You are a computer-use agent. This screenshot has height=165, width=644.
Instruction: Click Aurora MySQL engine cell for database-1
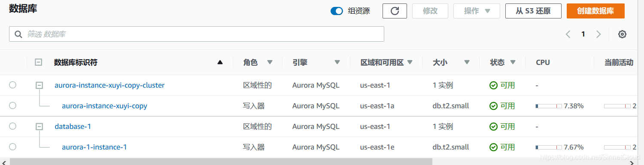[x=316, y=126]
